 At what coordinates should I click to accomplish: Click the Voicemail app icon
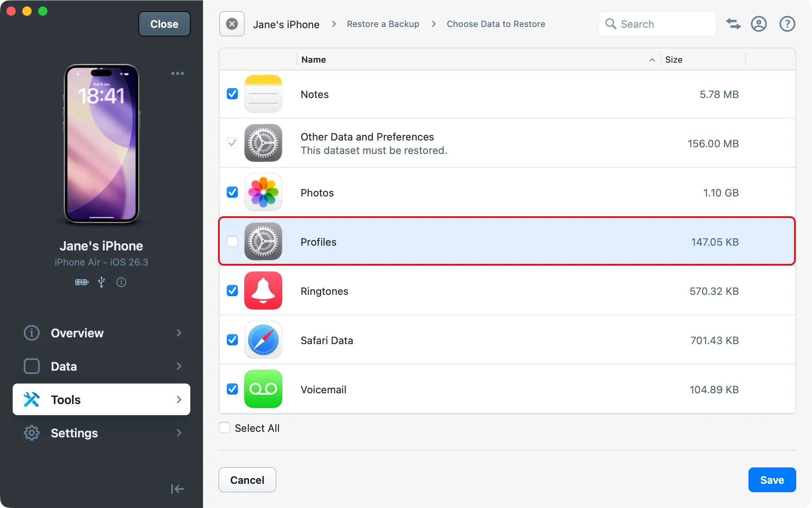point(263,389)
